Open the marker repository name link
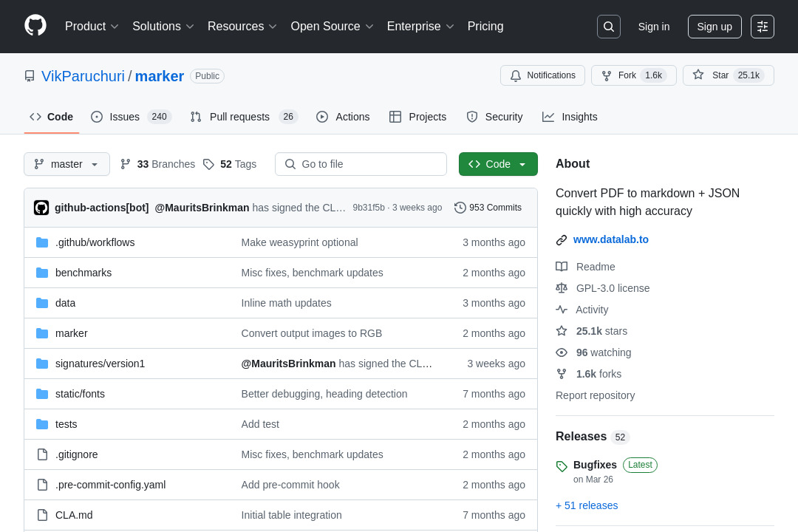 point(160,76)
